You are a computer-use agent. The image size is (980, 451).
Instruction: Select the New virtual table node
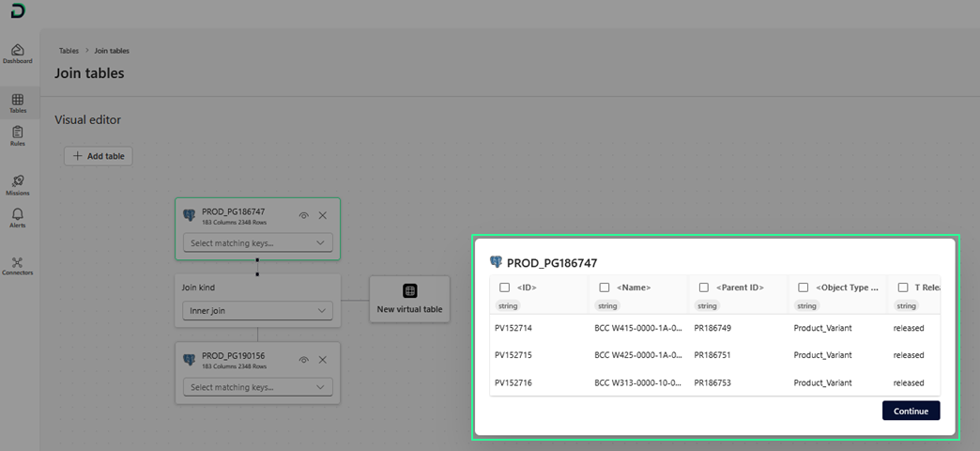click(x=409, y=299)
